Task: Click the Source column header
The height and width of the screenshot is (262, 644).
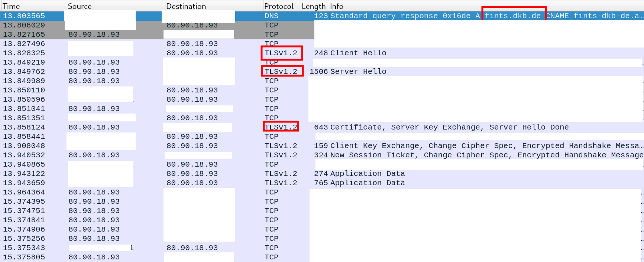Action: (80, 6)
